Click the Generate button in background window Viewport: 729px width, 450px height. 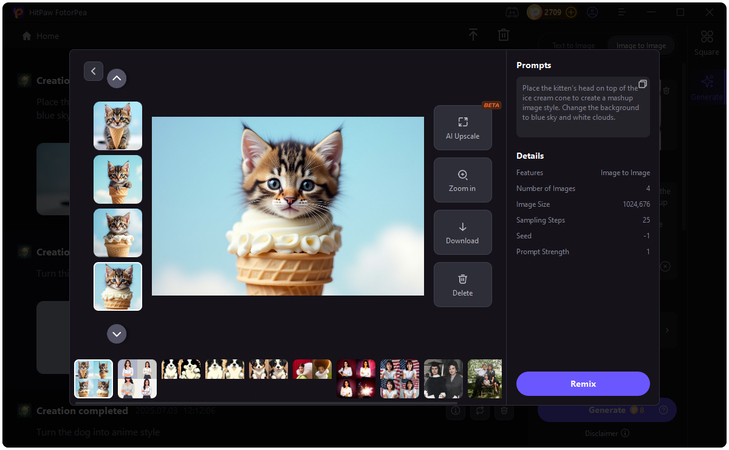(607, 410)
